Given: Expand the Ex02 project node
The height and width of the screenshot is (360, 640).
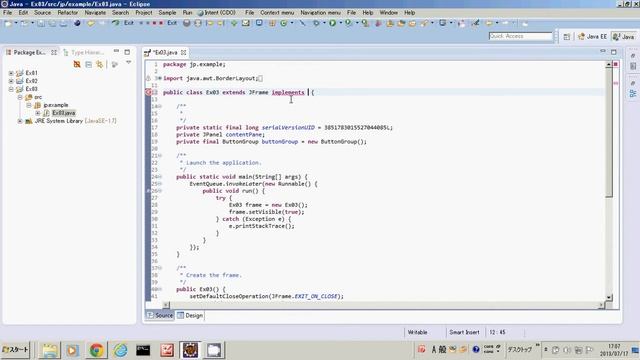Looking at the screenshot, I should [11, 81].
